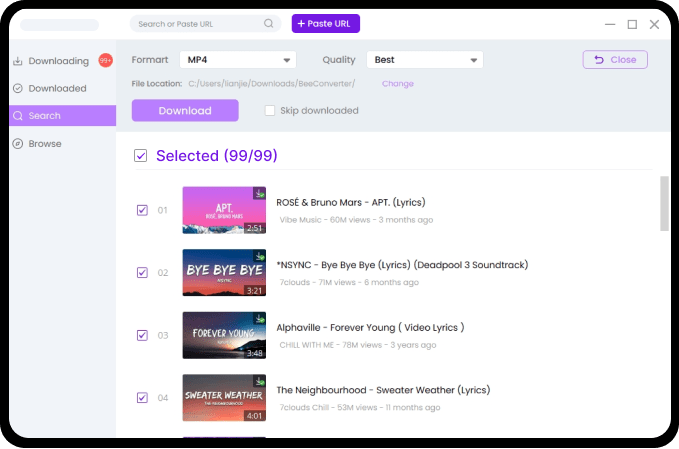Click '7clouds - 71M views - 6 months ago'
Viewport: 679px width, 449px height.
click(x=349, y=282)
